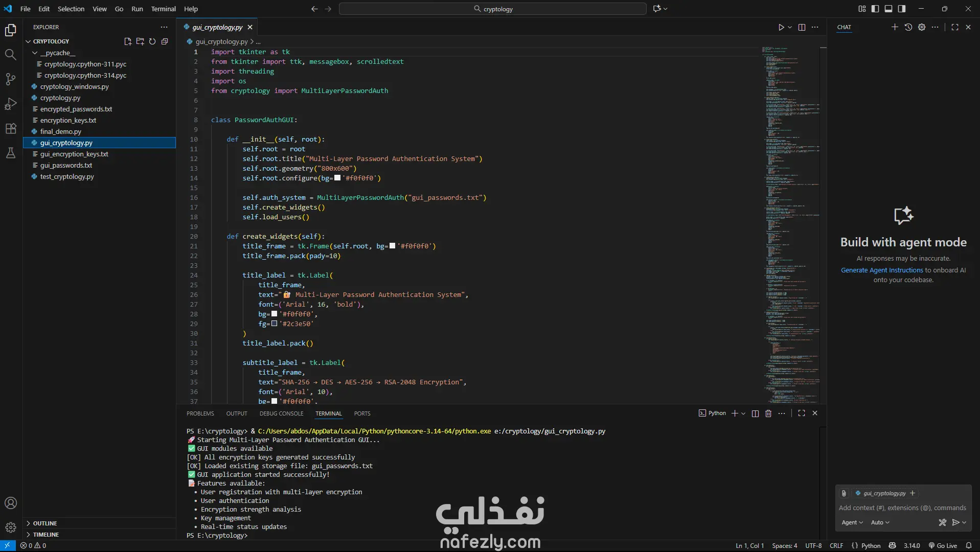Viewport: 980px width, 552px height.
Task: Change the CRLF line ending setting
Action: [x=836, y=545]
